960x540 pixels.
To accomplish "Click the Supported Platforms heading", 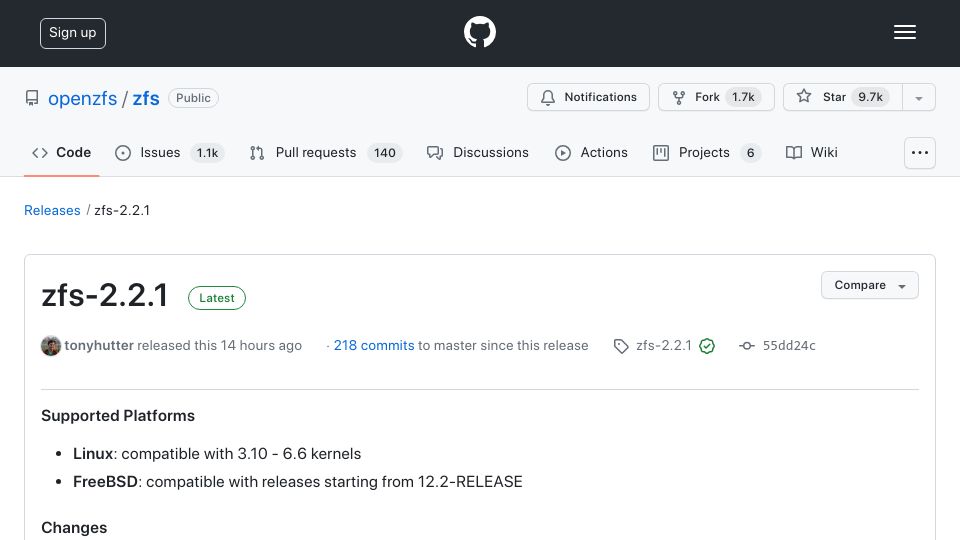I will (118, 416).
